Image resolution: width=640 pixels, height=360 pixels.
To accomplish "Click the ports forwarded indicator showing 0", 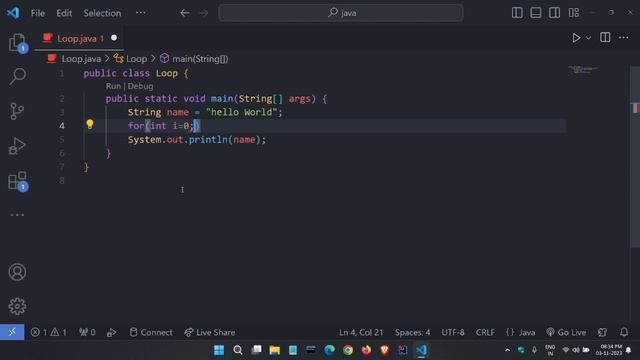I will point(87,332).
